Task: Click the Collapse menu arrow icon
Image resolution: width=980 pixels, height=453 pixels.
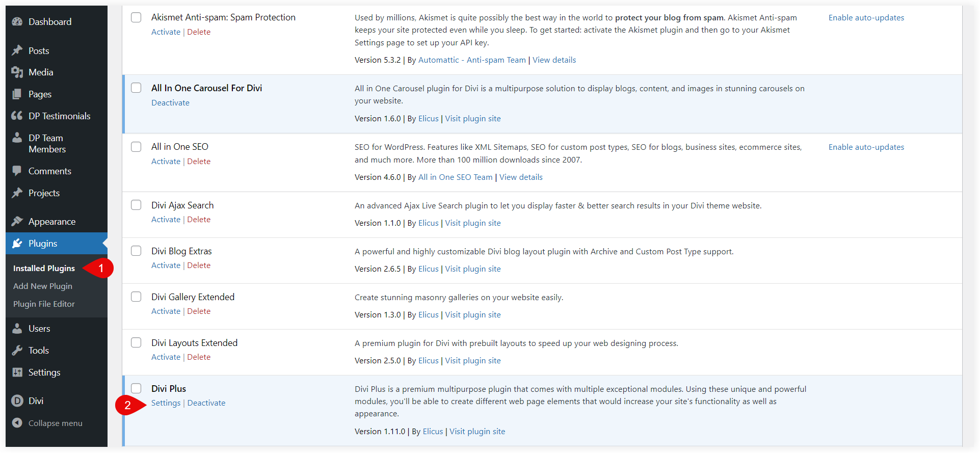Action: [x=17, y=423]
